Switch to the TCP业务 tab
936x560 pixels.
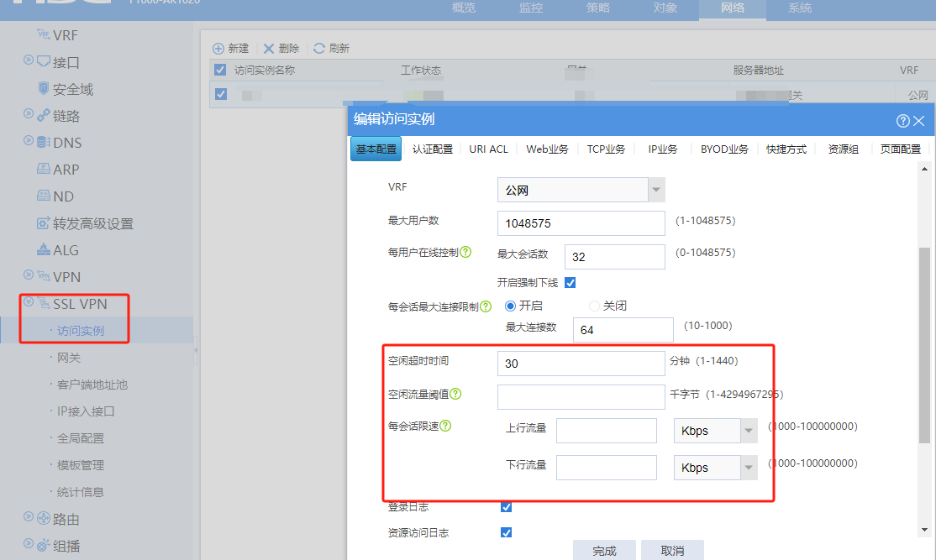tap(606, 149)
